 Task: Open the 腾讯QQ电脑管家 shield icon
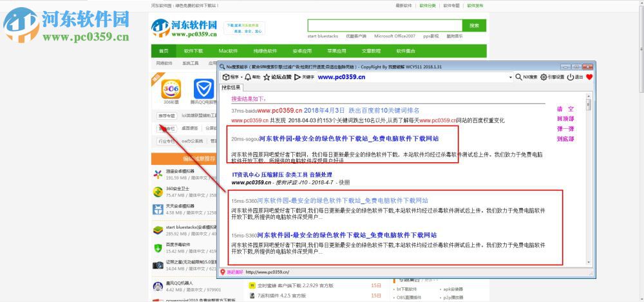point(204,89)
